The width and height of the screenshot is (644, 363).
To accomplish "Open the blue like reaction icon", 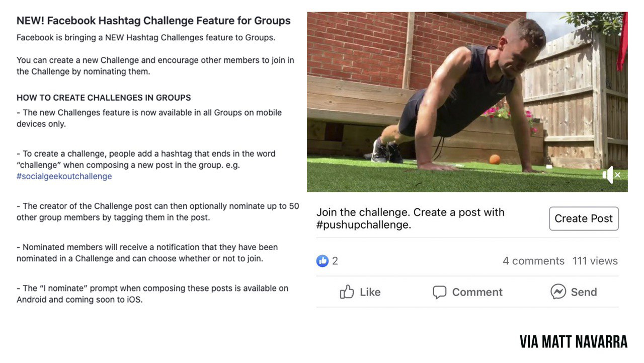I will pyautogui.click(x=323, y=261).
